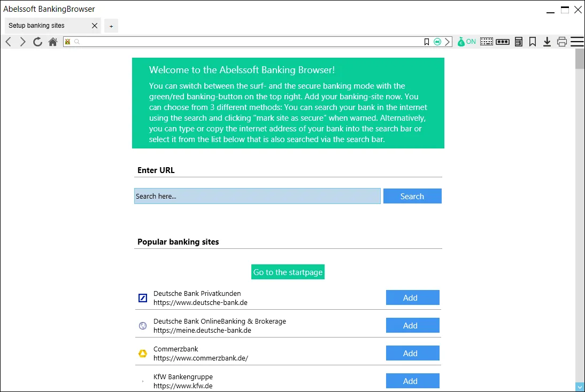Click the bookmark ribbon icon near the toolbar right

533,41
